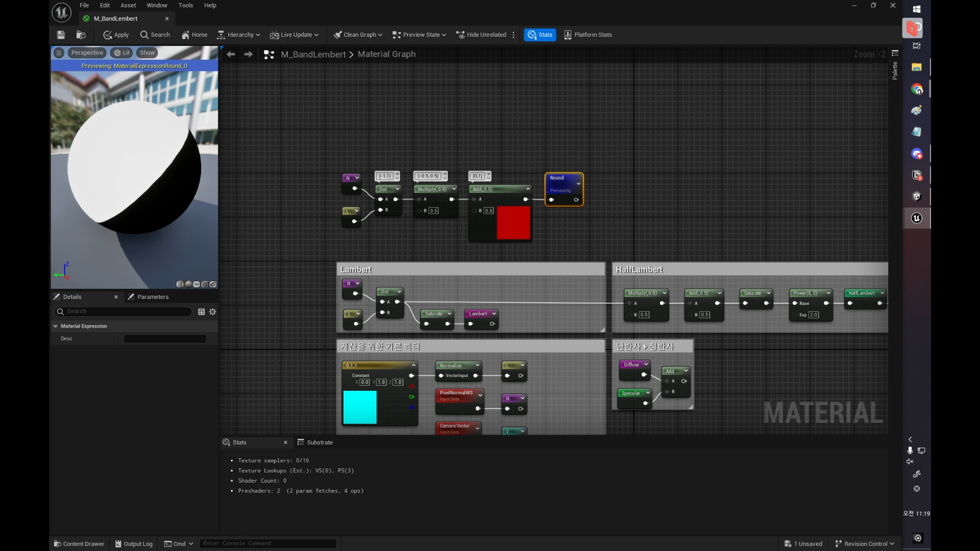Click the cyan constant color swatch
The image size is (980, 551).
360,407
